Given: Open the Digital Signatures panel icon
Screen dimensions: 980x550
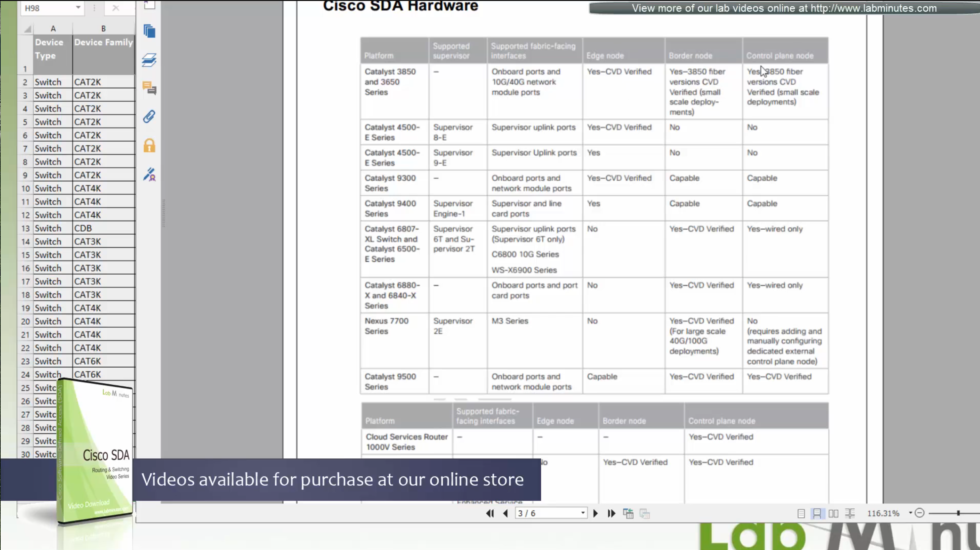Looking at the screenshot, I should pos(149,174).
